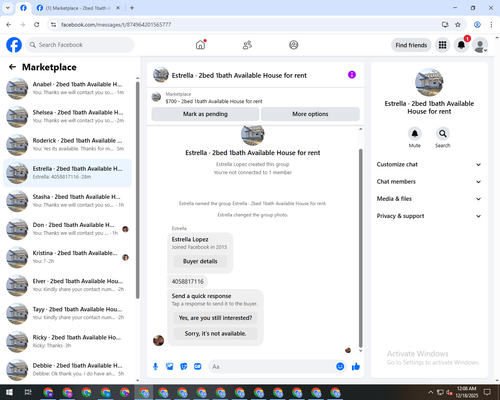Bookmark this page star icon
Image resolution: width=500 pixels, height=400 pixels.
pos(458,25)
